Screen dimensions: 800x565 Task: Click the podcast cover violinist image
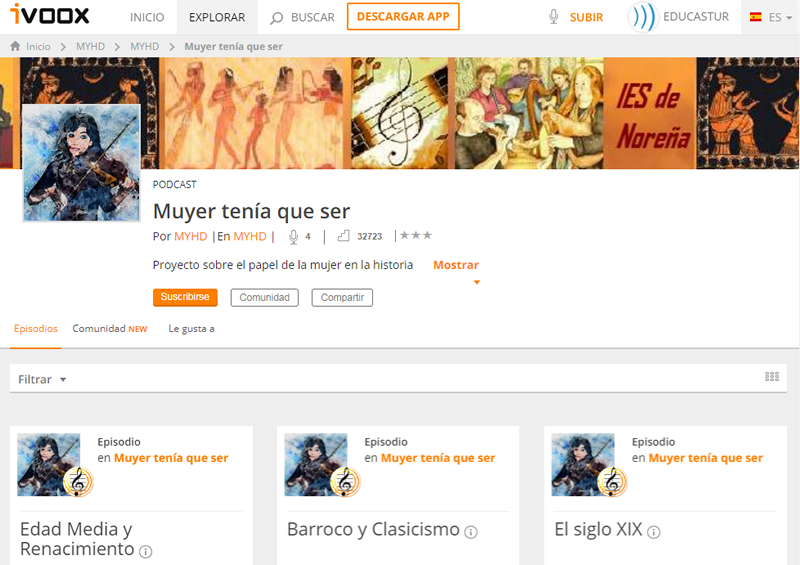tap(81, 163)
